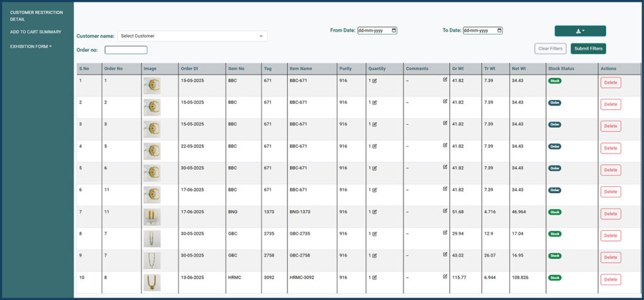Image resolution: width=644 pixels, height=300 pixels.
Task: Click the Submit Filters button
Action: coord(588,48)
